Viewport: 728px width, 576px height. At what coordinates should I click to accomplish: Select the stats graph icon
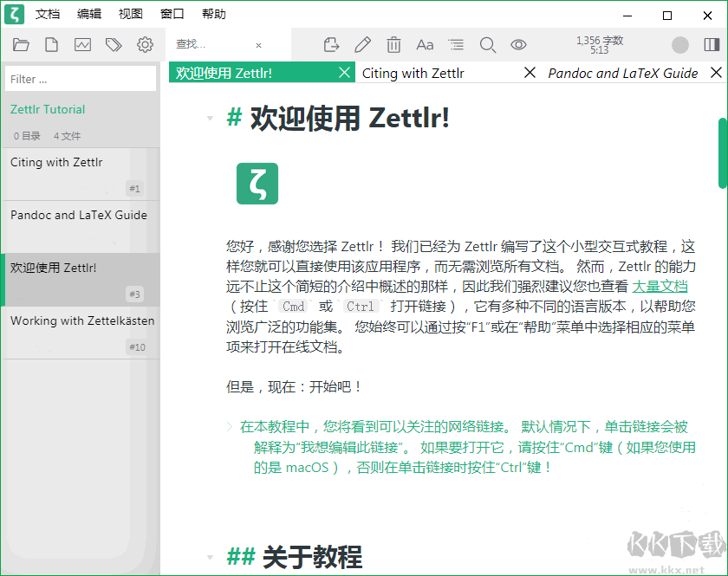tap(81, 44)
